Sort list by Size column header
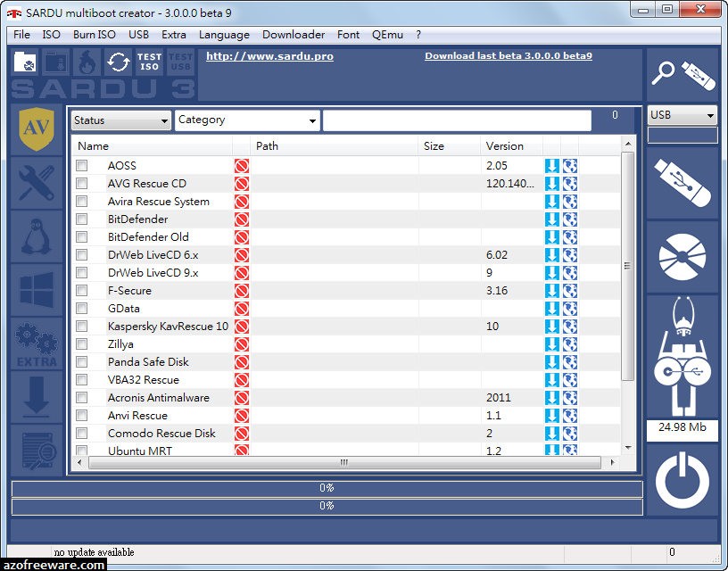The height and width of the screenshot is (571, 728). (449, 145)
